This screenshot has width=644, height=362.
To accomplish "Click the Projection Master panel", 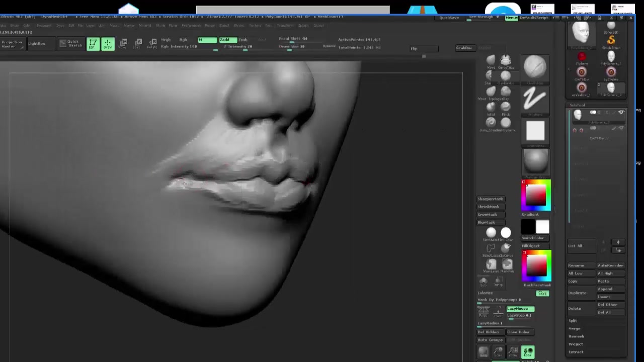I will [x=12, y=43].
